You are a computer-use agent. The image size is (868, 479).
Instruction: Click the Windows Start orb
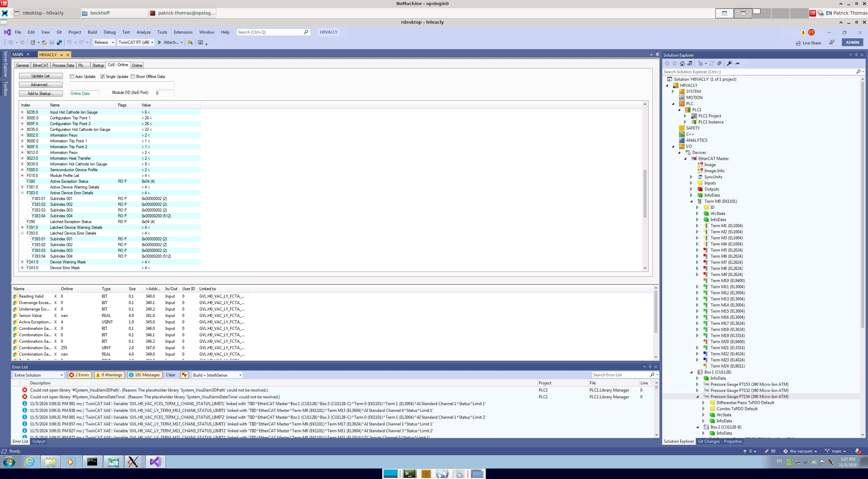click(x=9, y=462)
